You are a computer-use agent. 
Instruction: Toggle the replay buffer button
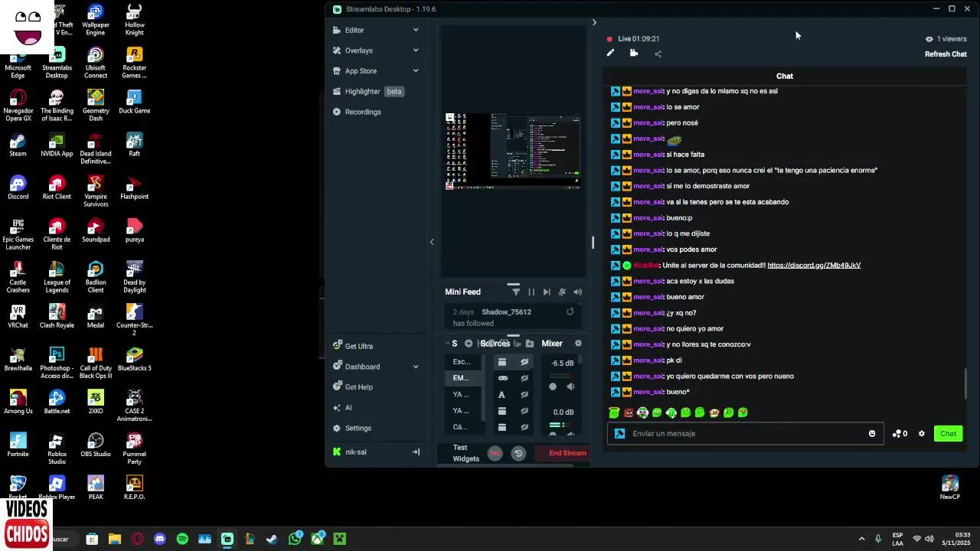[x=518, y=453]
